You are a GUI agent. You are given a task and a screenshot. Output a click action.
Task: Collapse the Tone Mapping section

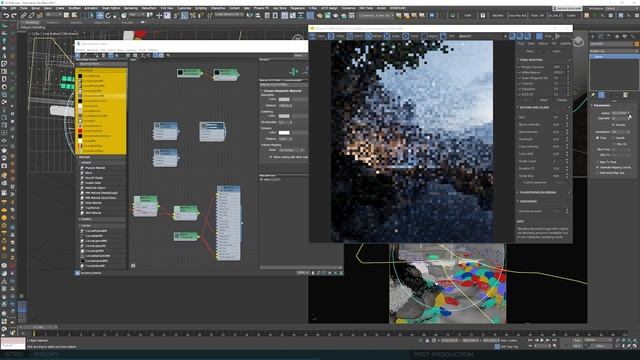point(531,60)
